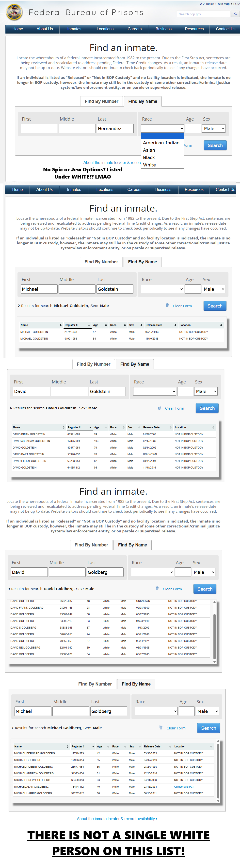Click scroll-up arrow of David Goldberg results table
Viewport: 240px width, 868px height.
tap(214, 602)
